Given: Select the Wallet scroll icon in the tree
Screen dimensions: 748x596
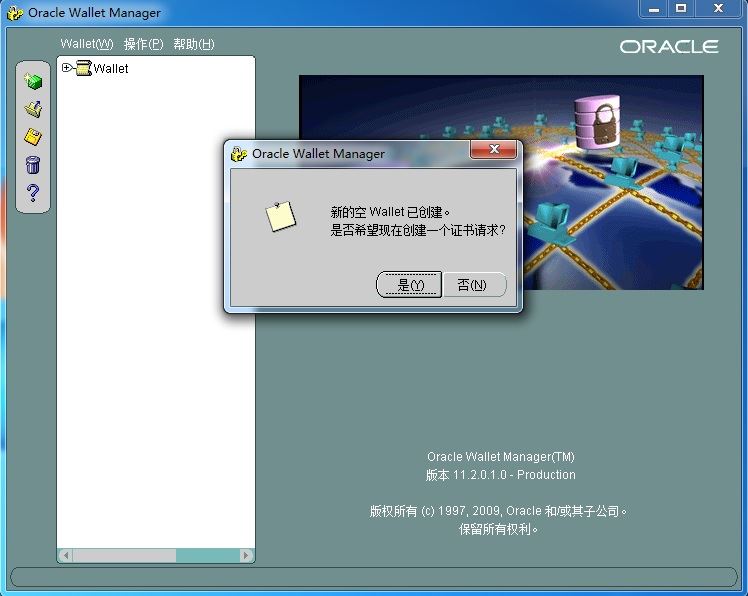Looking at the screenshot, I should click(83, 68).
